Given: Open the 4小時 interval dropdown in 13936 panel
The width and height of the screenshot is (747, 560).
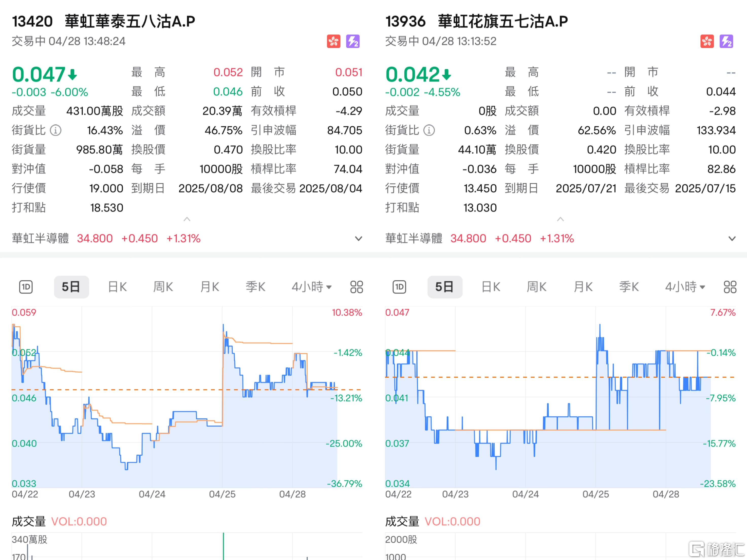Looking at the screenshot, I should 685,287.
